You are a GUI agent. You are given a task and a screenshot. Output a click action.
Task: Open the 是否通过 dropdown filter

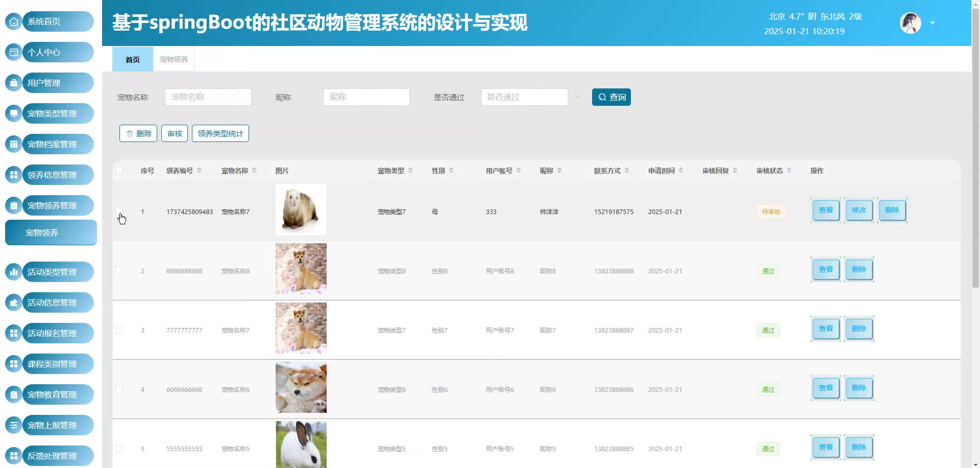click(525, 97)
